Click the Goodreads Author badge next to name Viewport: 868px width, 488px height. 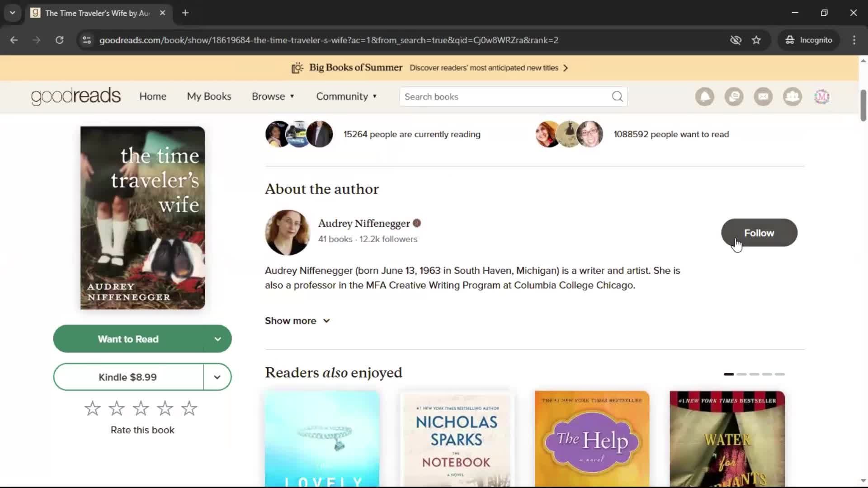click(x=417, y=223)
